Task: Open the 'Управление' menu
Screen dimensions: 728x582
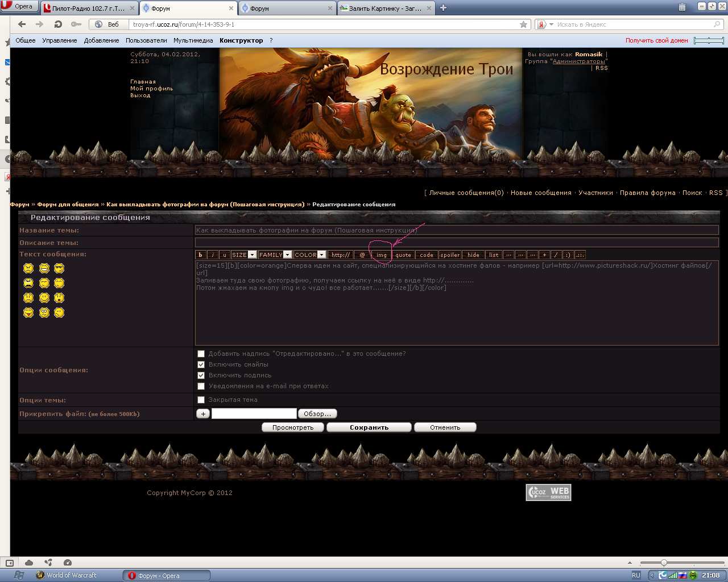Action: point(60,40)
